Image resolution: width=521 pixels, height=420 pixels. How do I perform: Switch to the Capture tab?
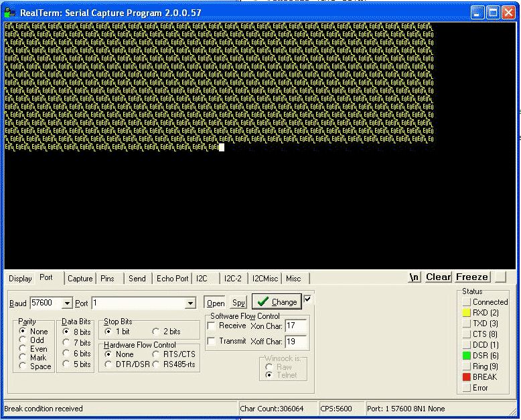80,279
